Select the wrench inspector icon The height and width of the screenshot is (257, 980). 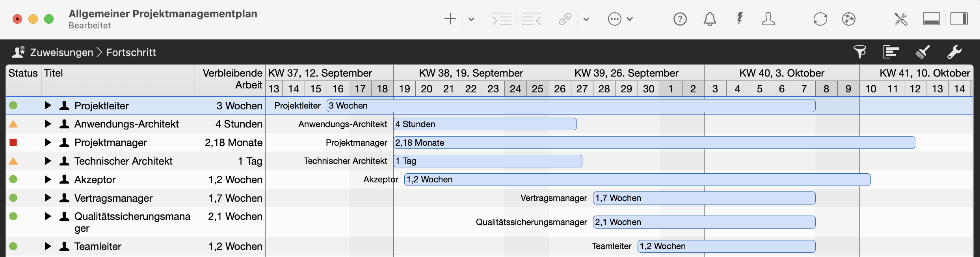(x=955, y=52)
